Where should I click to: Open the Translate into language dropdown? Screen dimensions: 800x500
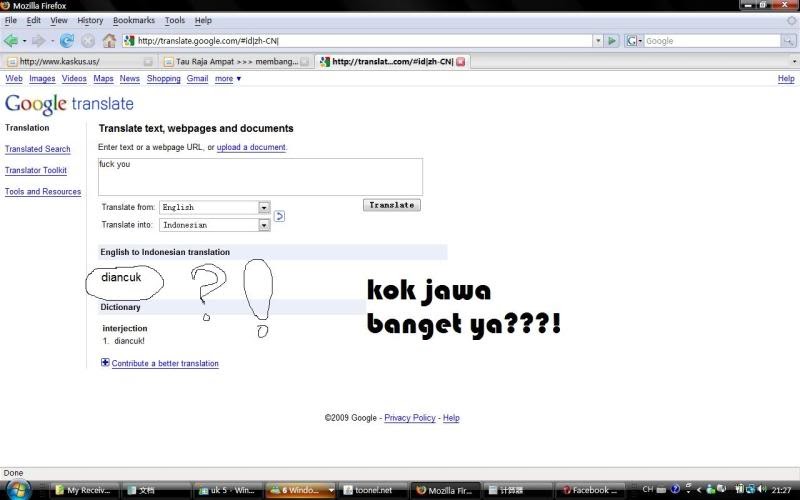coord(215,225)
